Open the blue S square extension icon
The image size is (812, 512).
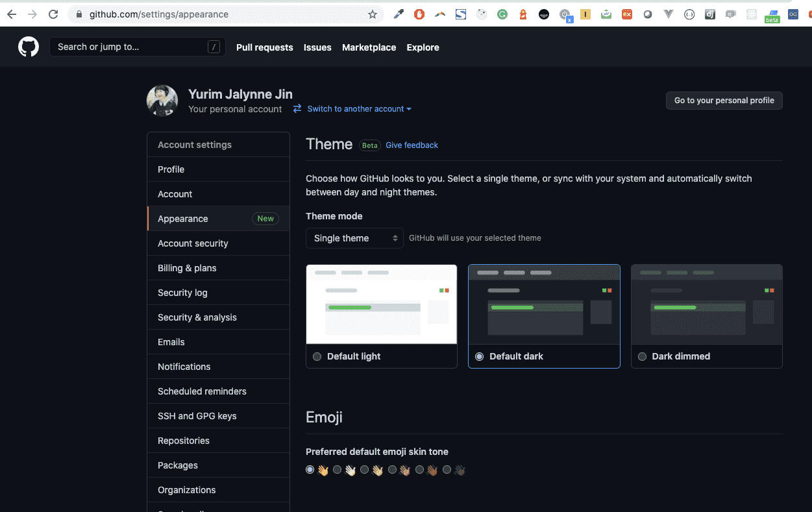(x=461, y=14)
